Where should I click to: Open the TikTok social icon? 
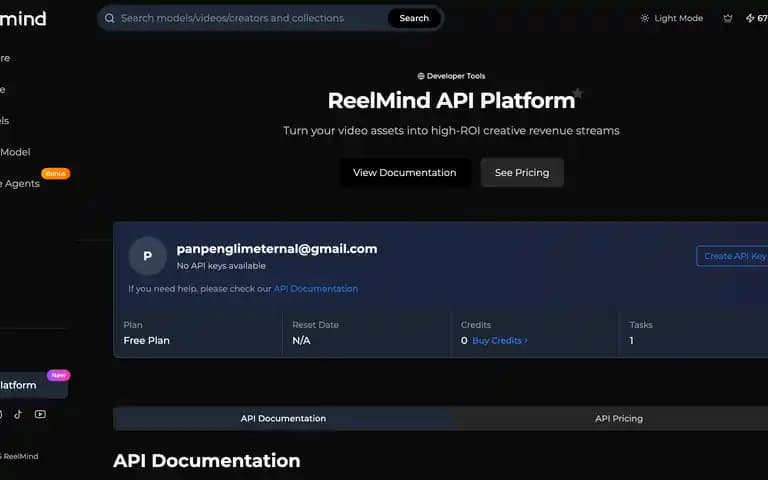pos(18,414)
